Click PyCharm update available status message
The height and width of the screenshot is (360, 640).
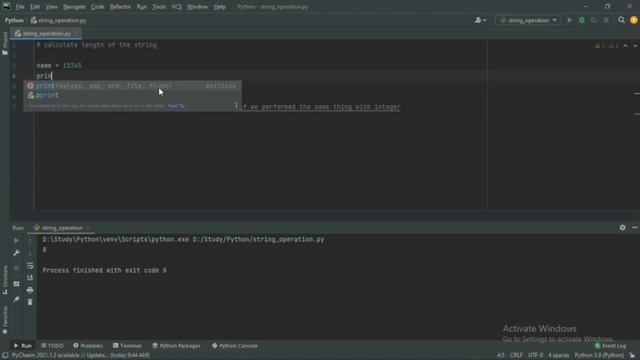pyautogui.click(x=81, y=356)
